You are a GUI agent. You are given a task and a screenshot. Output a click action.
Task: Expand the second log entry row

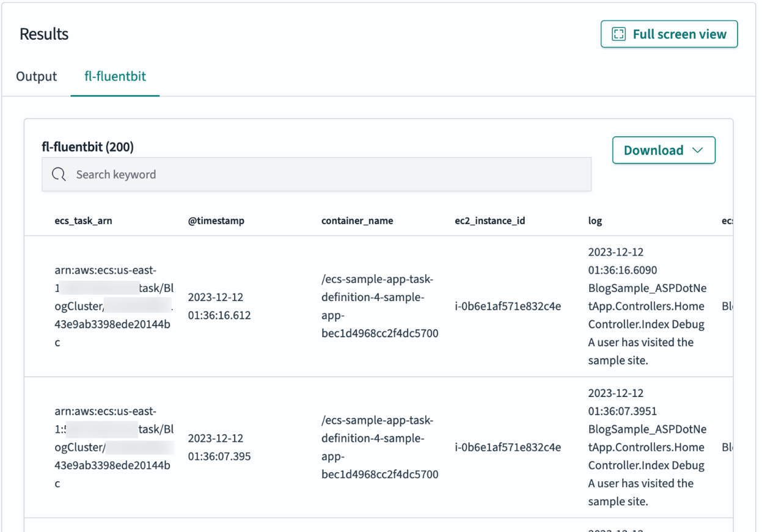379,446
